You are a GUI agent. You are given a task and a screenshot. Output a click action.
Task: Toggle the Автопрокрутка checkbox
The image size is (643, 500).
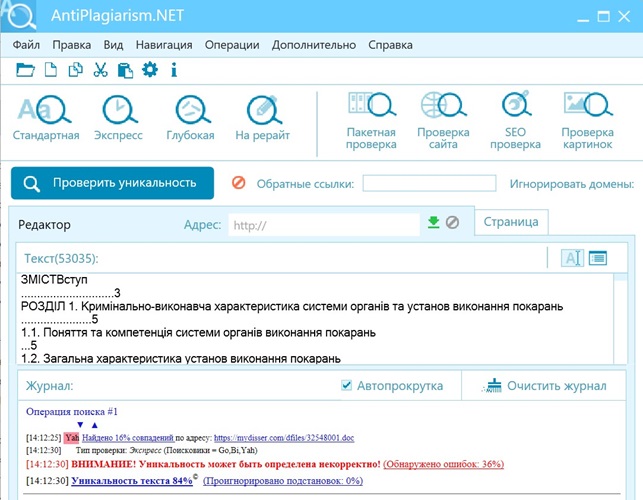(x=347, y=385)
